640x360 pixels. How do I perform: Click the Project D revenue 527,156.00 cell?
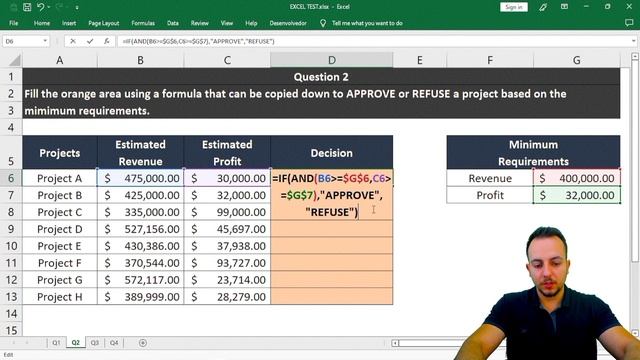(140, 229)
